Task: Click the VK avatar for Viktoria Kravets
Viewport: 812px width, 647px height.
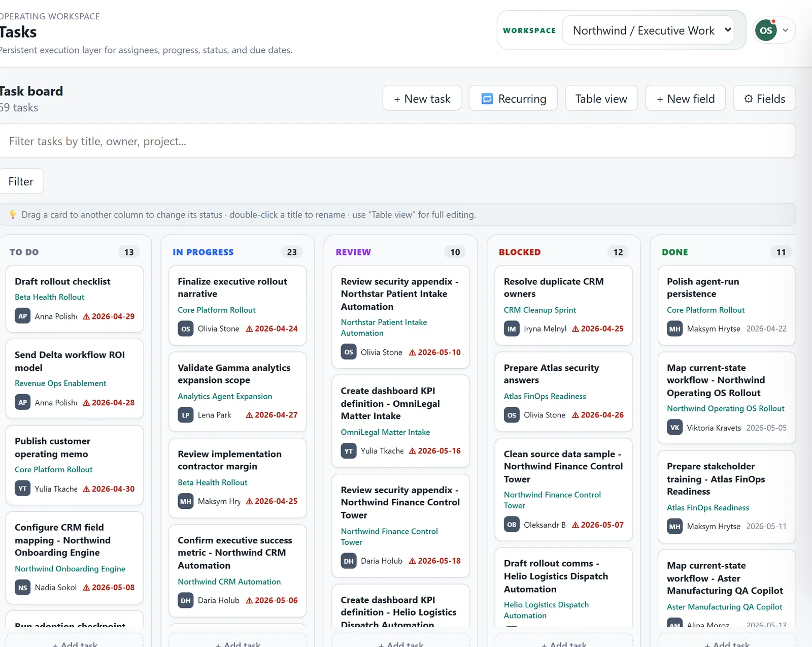Action: click(x=674, y=428)
